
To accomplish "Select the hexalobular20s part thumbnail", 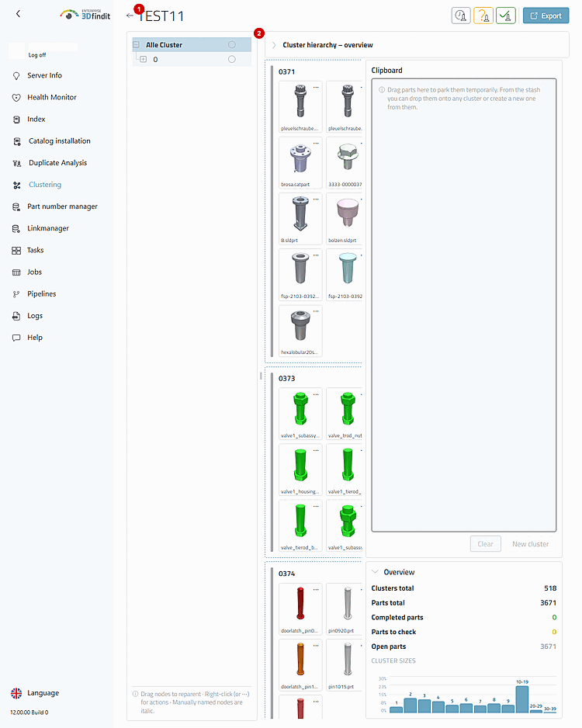I will tap(300, 330).
